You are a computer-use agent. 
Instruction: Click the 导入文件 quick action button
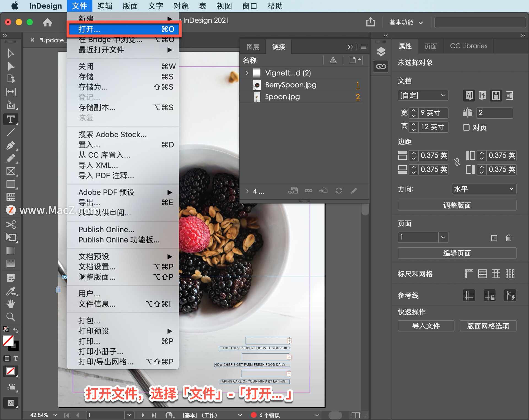point(426,326)
